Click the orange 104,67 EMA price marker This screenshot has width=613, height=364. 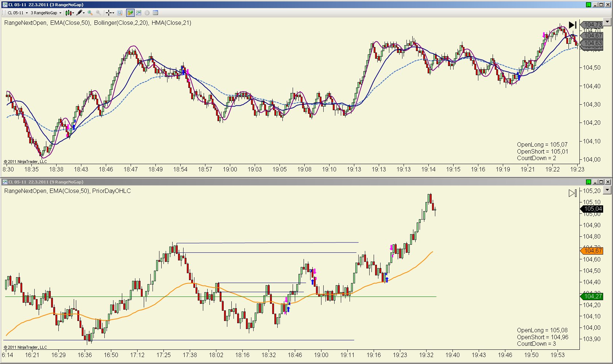point(591,251)
